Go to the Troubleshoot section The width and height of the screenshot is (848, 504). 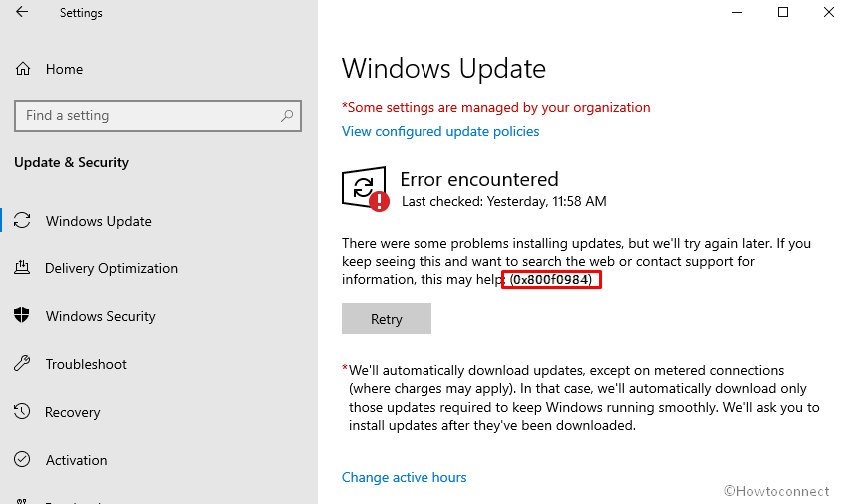(x=86, y=364)
